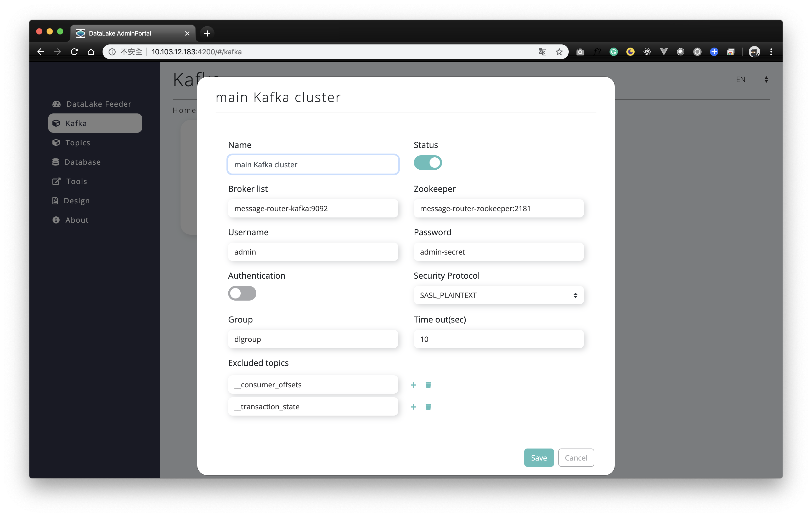Click the green Grammarly extension icon
Image resolution: width=812 pixels, height=517 pixels.
point(614,51)
